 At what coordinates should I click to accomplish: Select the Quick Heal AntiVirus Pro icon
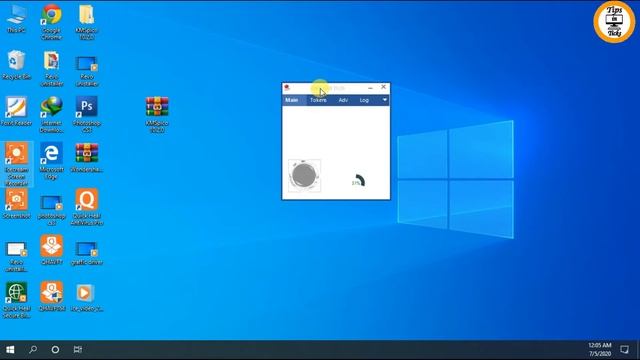click(x=87, y=207)
